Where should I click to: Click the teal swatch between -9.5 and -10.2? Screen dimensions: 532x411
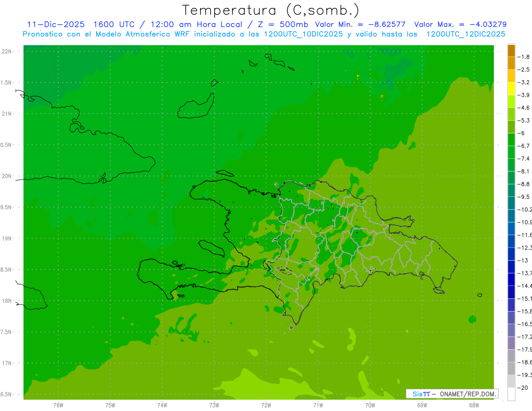[511, 203]
